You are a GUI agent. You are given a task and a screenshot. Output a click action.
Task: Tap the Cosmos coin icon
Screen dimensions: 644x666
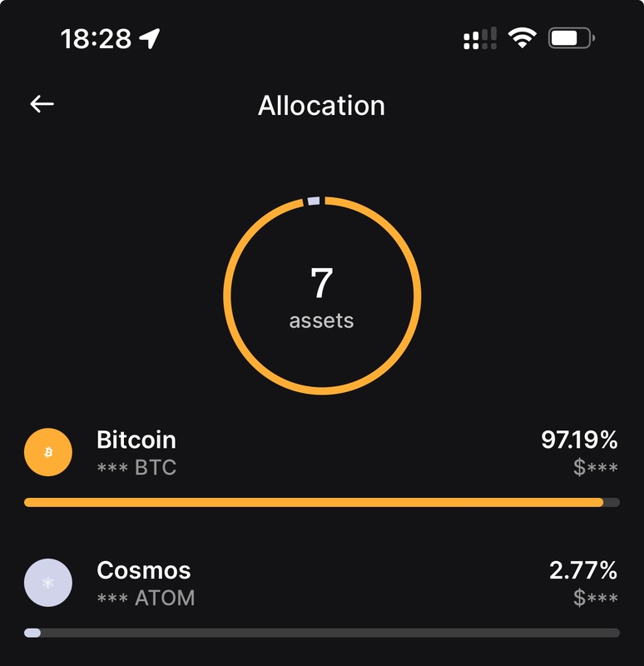pos(48,583)
